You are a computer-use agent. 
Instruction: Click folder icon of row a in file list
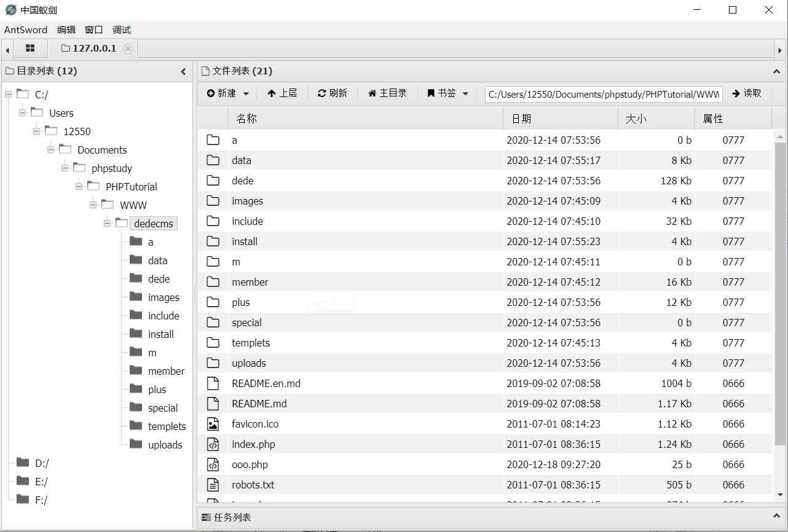tap(213, 140)
